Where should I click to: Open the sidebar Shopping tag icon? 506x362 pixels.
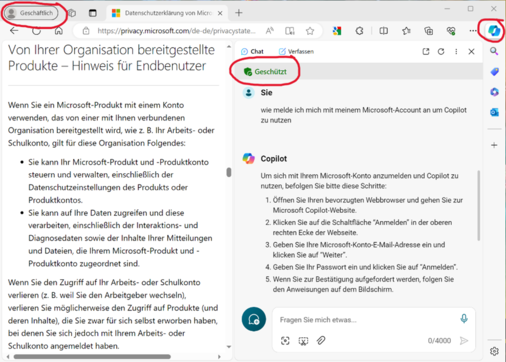point(494,72)
